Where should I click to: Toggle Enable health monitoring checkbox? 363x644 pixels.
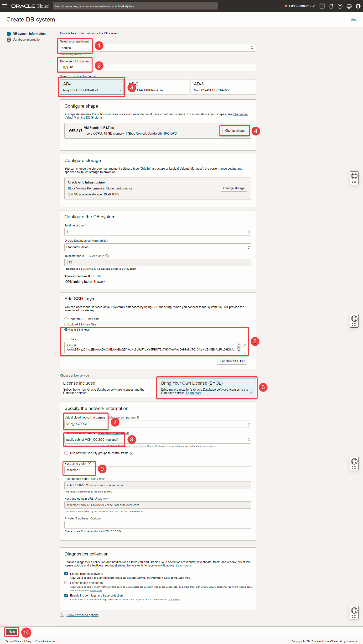pyautogui.click(x=66, y=582)
